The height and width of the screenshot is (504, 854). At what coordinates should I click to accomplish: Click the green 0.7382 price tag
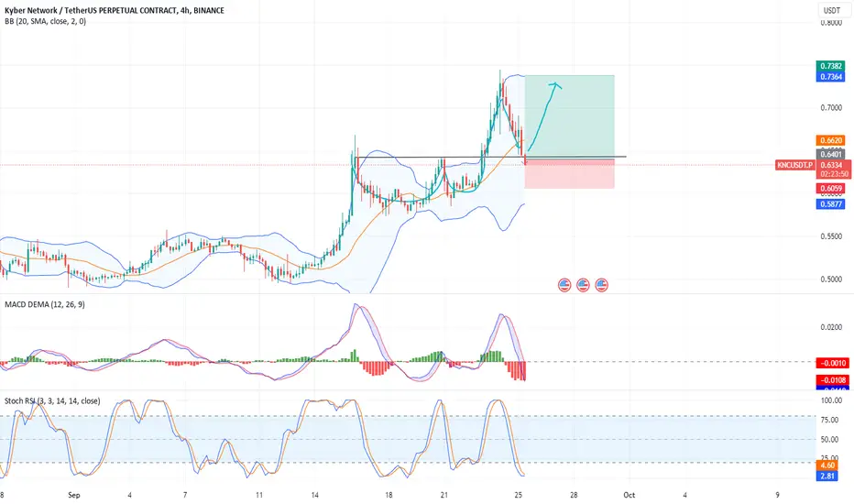pos(831,66)
